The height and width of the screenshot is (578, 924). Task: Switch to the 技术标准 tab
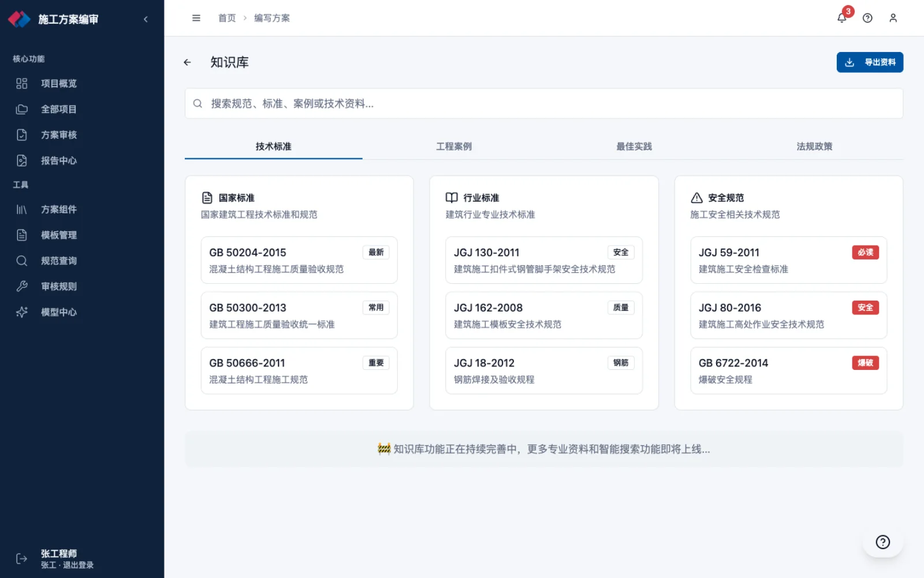click(x=274, y=147)
